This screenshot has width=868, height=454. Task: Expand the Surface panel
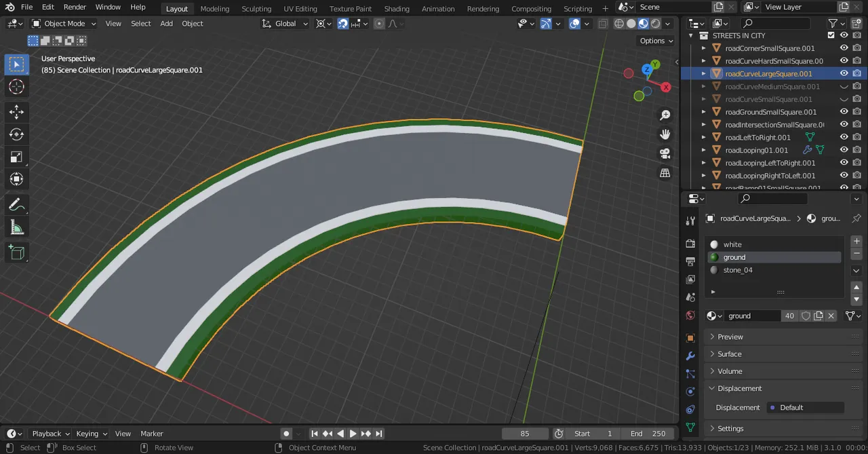pos(783,354)
